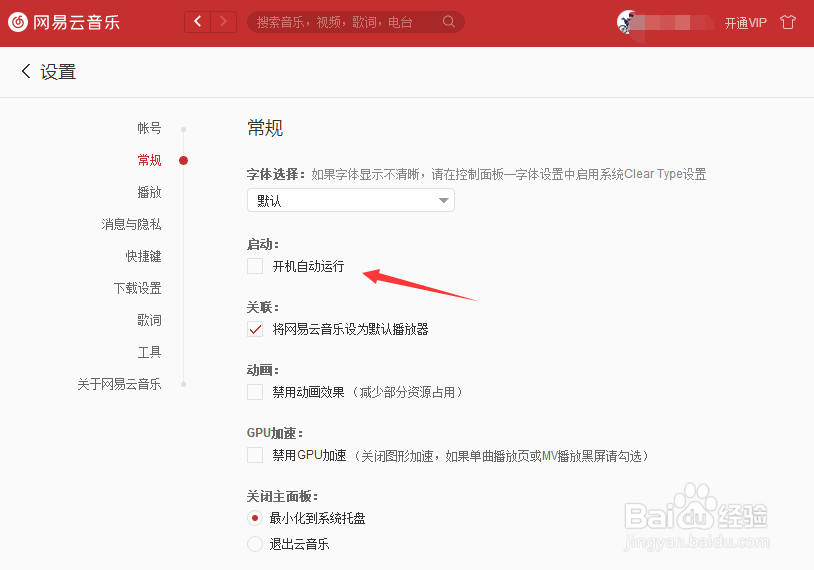Open 消息与隐私 settings section
Screen dimensions: 814x570
(131, 224)
